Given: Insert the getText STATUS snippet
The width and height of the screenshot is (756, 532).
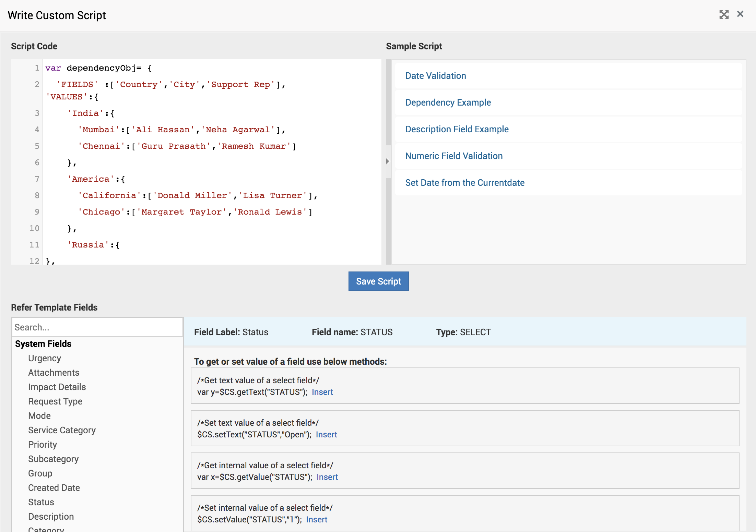Looking at the screenshot, I should (x=322, y=392).
